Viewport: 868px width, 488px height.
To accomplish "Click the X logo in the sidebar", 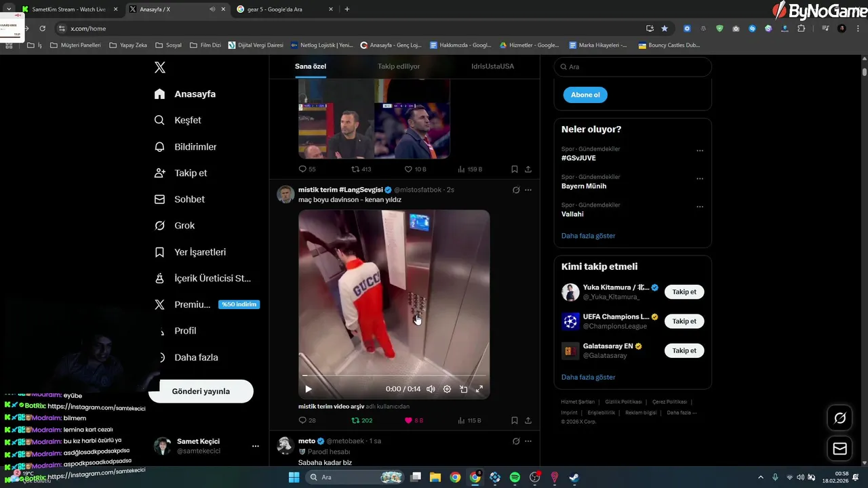I will 159,67.
